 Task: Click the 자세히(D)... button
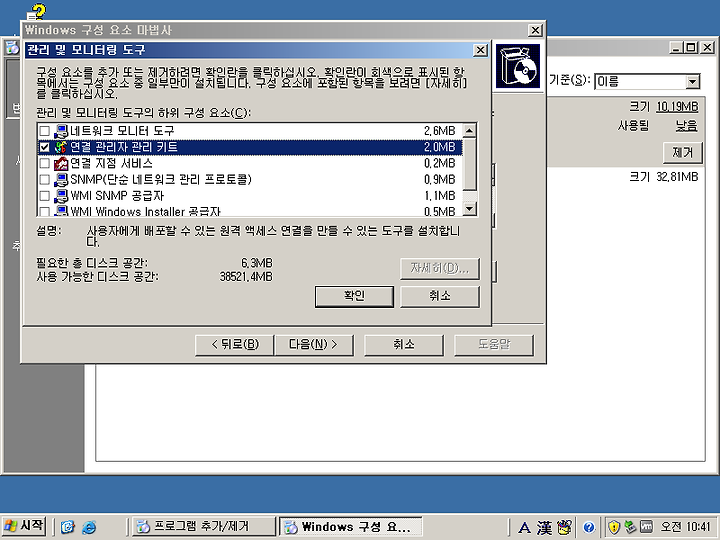pos(440,269)
